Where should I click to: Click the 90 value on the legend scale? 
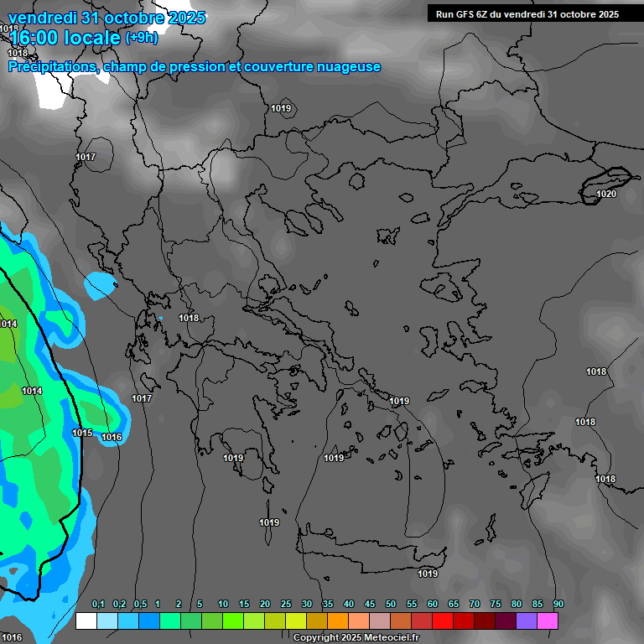[x=558, y=604]
